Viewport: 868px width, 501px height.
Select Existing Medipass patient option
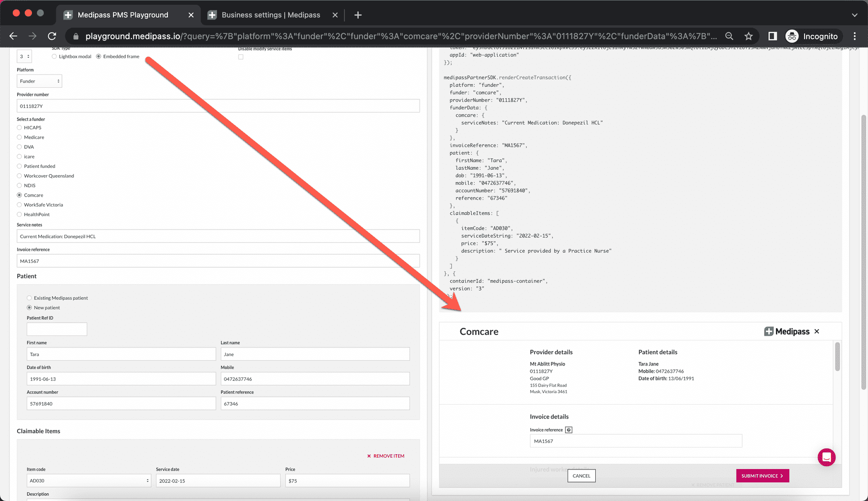tap(30, 298)
